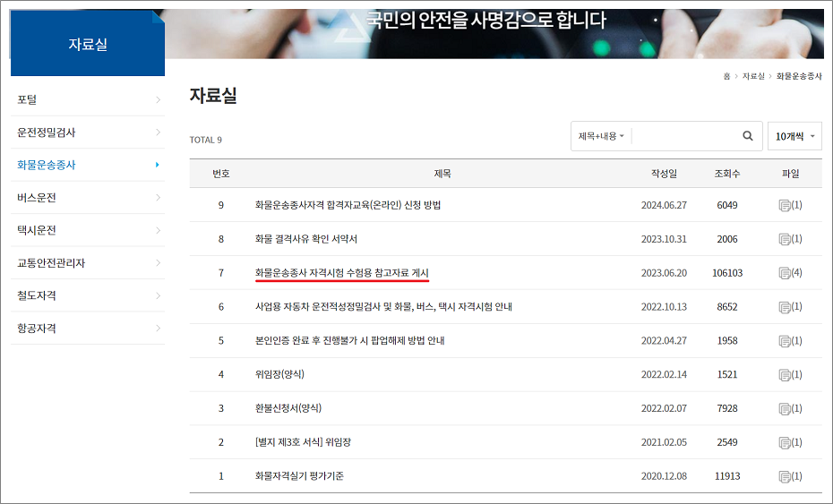Click the 제목 column header

click(442, 174)
